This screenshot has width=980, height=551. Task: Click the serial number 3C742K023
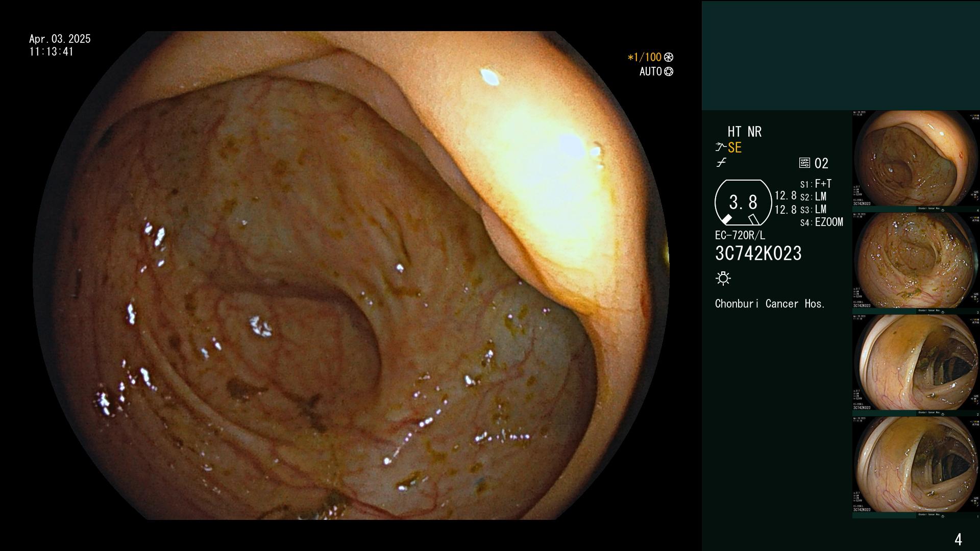point(758,254)
